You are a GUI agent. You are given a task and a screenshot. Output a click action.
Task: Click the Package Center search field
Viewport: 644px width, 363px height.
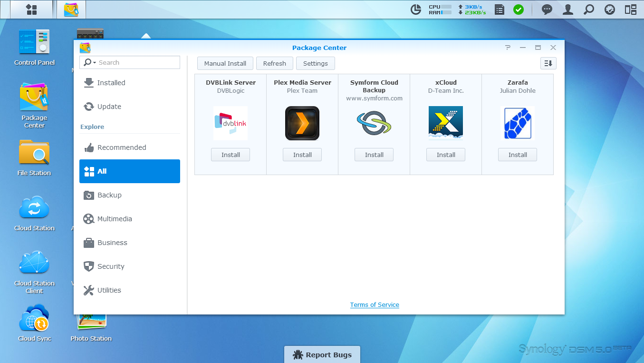pyautogui.click(x=138, y=63)
